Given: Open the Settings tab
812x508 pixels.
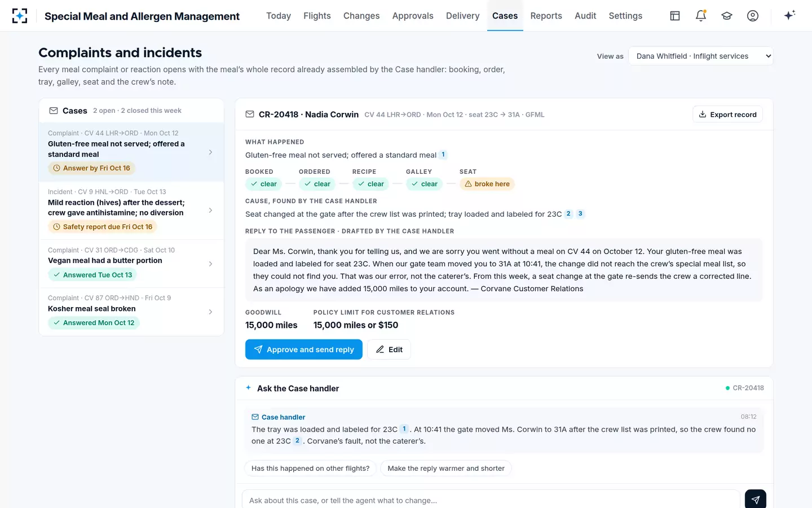Looking at the screenshot, I should coord(625,16).
